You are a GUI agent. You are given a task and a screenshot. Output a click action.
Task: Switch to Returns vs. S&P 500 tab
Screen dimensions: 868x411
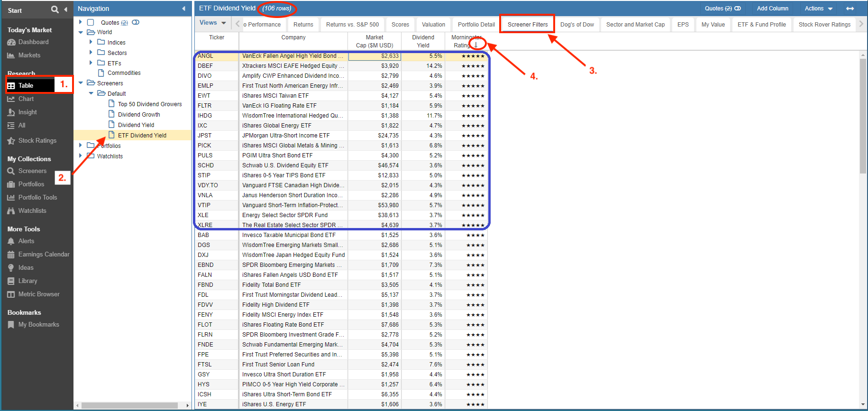point(353,25)
